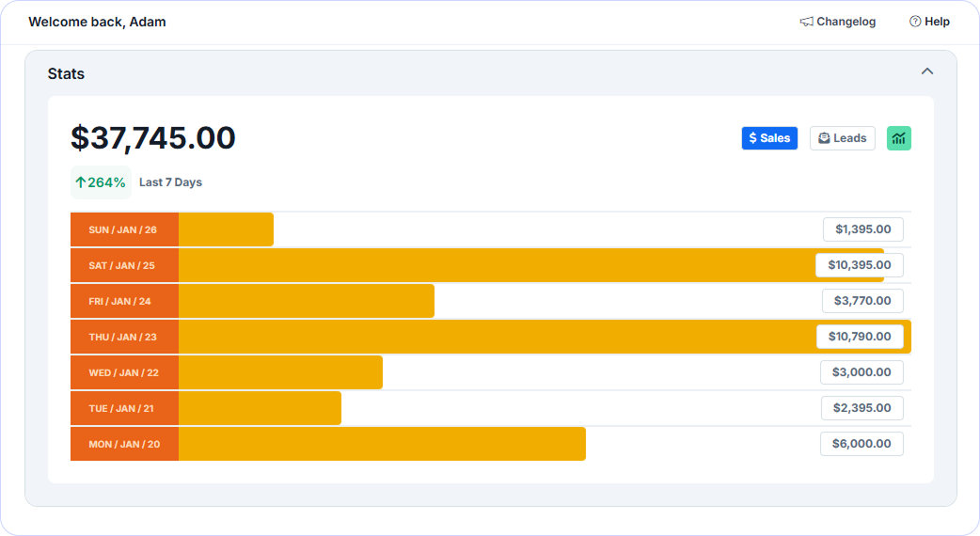Open the Help link
This screenshot has width=980, height=536.
click(929, 22)
